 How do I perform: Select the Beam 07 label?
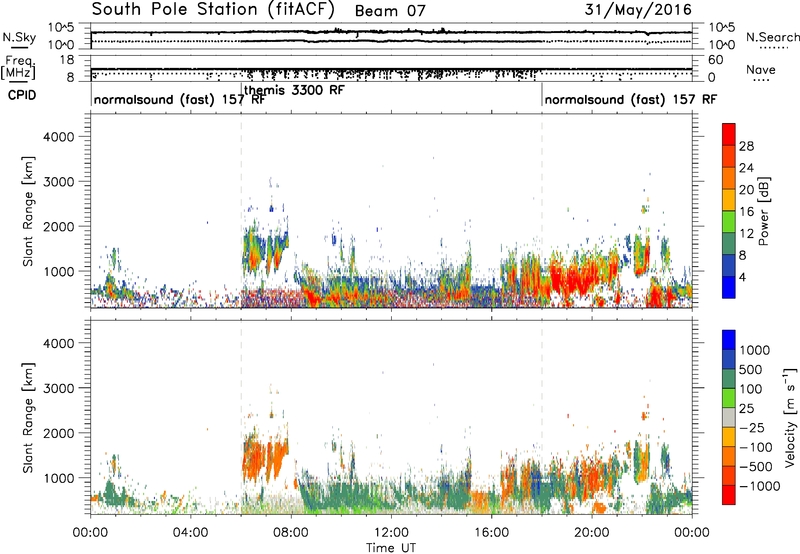tap(390, 11)
